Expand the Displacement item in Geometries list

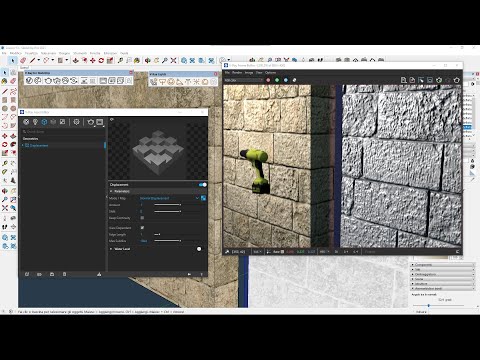(23, 146)
